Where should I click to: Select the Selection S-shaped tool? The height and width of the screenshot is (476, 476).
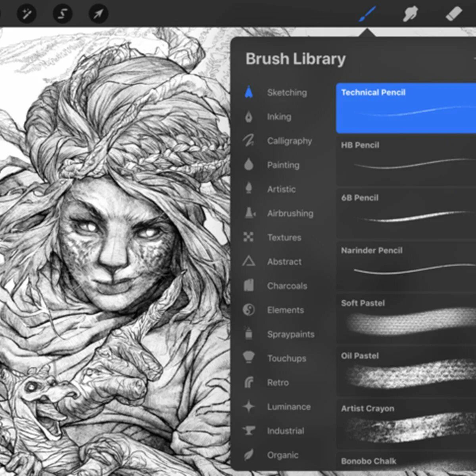pyautogui.click(x=62, y=14)
